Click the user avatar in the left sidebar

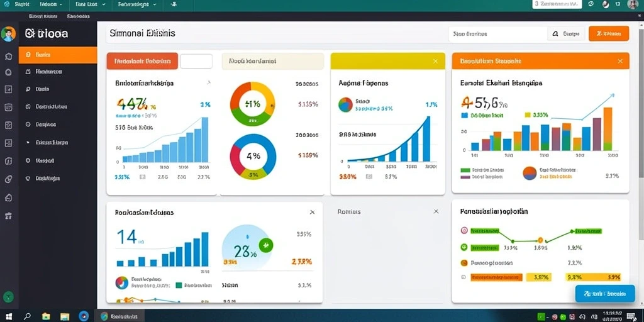(8, 34)
